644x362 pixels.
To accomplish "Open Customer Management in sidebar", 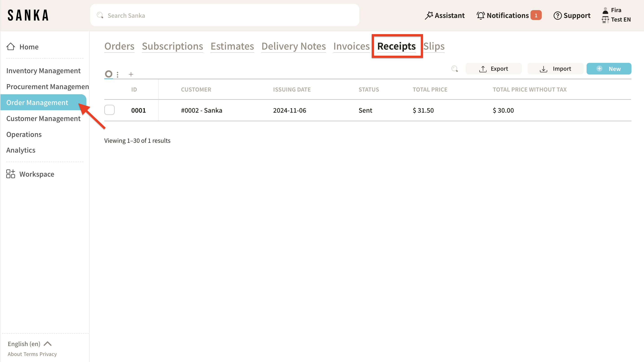I will [x=43, y=118].
